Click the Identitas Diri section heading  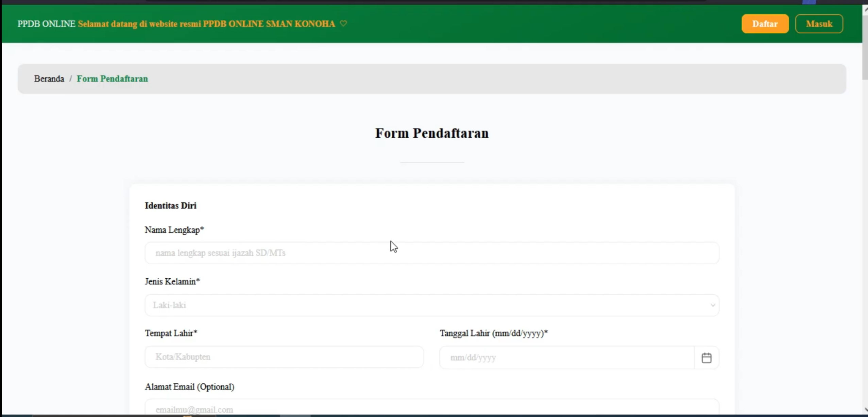(x=171, y=206)
